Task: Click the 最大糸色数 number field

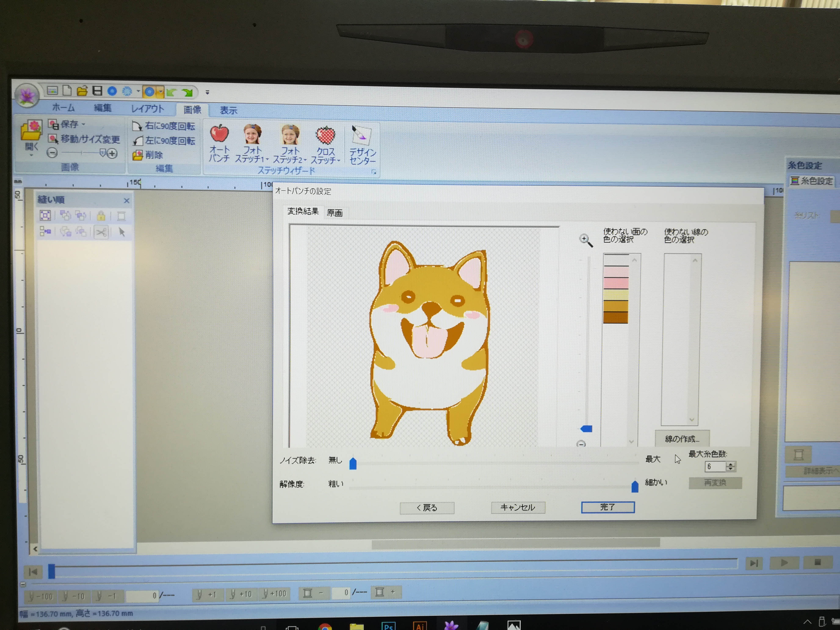Action: tap(715, 467)
